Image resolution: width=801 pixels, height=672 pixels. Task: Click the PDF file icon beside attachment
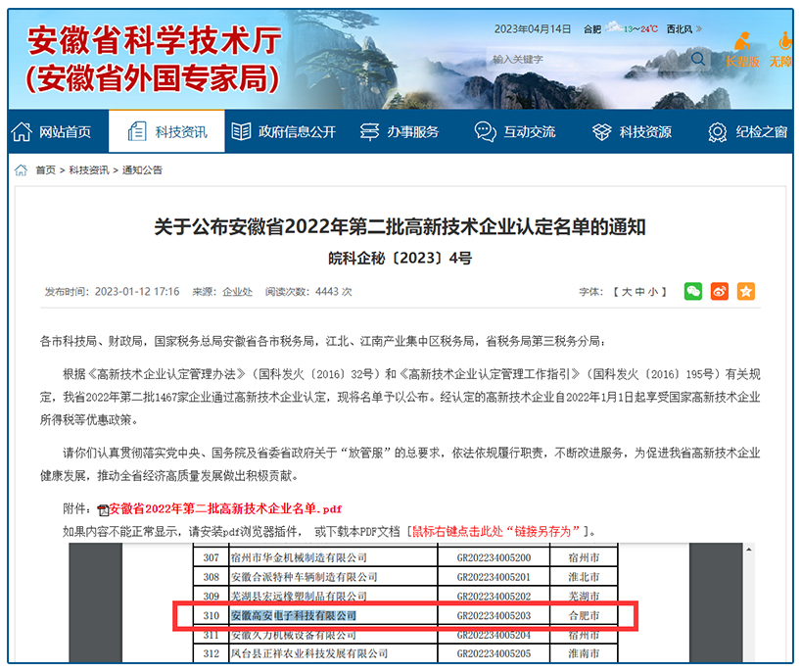[x=102, y=509]
